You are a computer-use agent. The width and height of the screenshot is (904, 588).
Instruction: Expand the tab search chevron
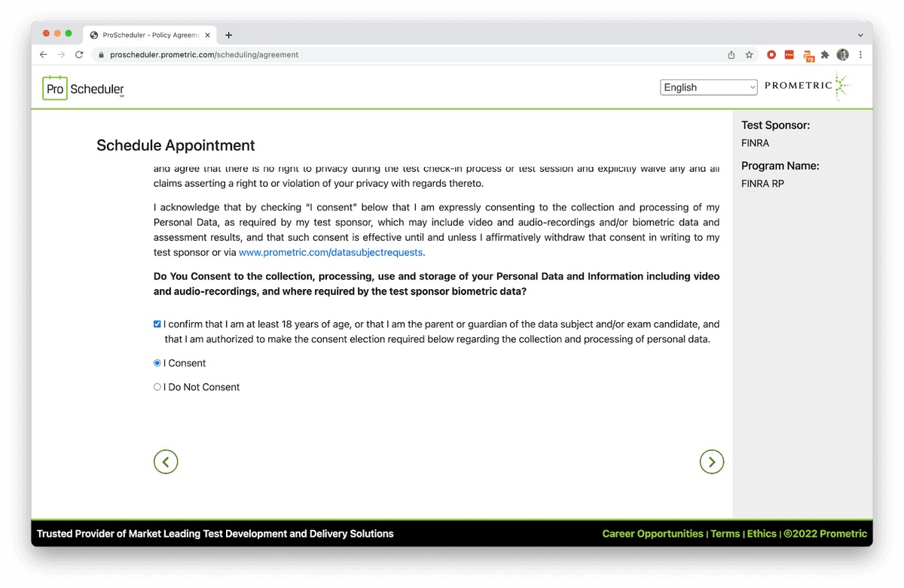(x=860, y=35)
